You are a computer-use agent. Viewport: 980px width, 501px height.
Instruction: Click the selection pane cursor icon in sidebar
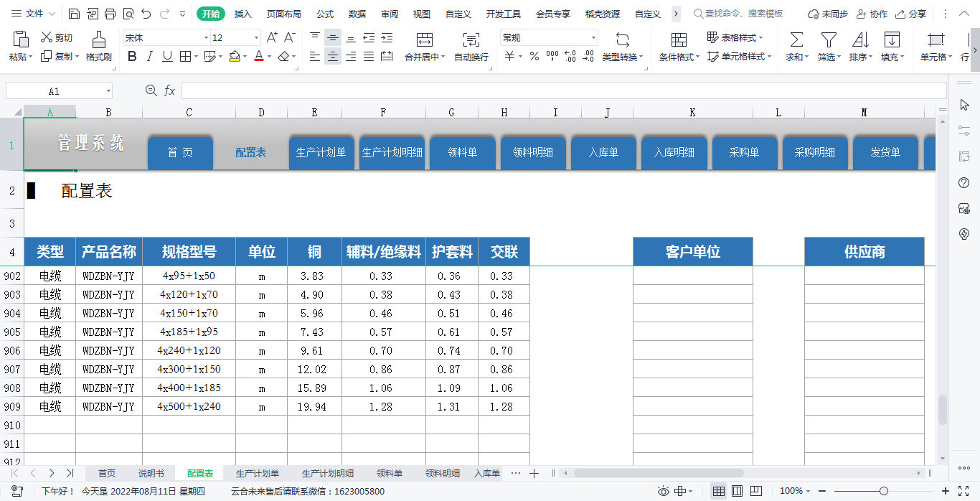click(x=964, y=106)
